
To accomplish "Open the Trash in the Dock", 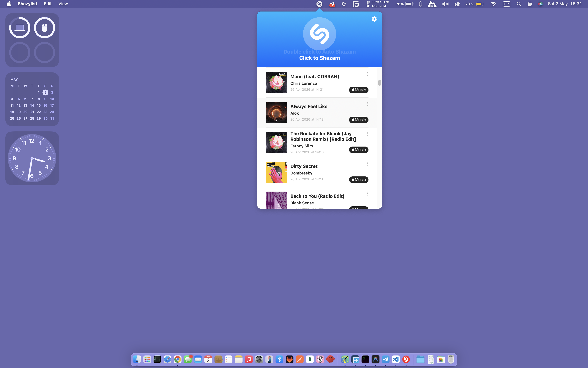I will point(451,359).
